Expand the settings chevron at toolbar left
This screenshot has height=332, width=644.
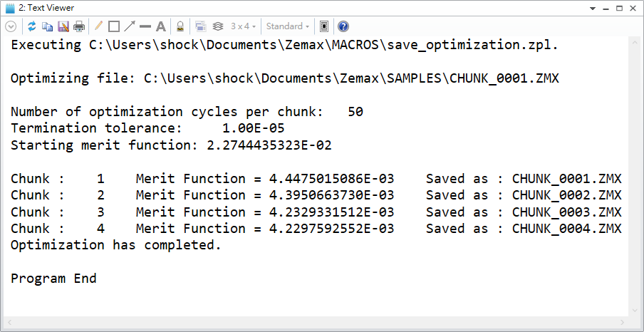click(x=10, y=26)
